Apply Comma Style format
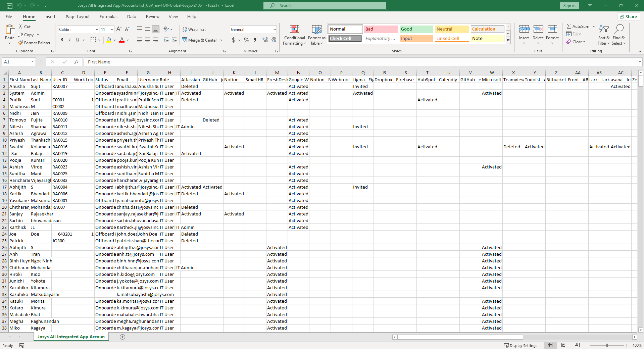The image size is (644, 349). click(255, 40)
